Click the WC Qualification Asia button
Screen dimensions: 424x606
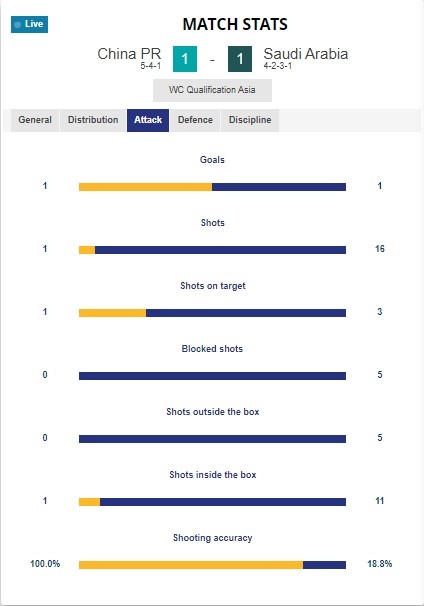click(x=212, y=90)
